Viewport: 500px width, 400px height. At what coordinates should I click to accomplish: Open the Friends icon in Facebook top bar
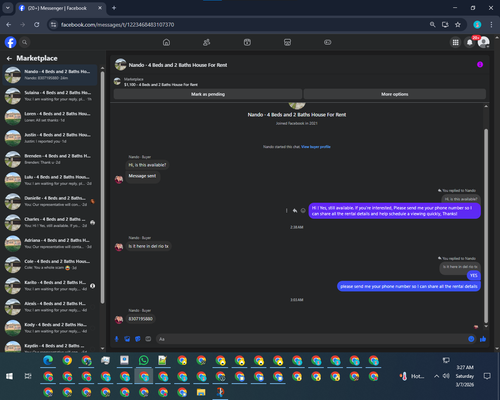pos(207,42)
